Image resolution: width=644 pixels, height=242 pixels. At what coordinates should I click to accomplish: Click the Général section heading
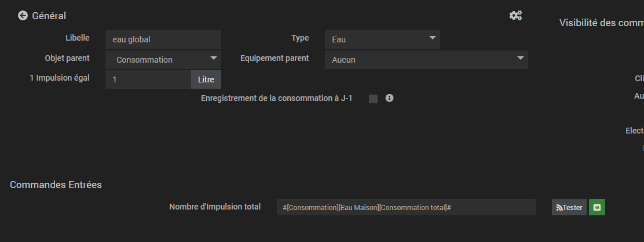click(49, 16)
